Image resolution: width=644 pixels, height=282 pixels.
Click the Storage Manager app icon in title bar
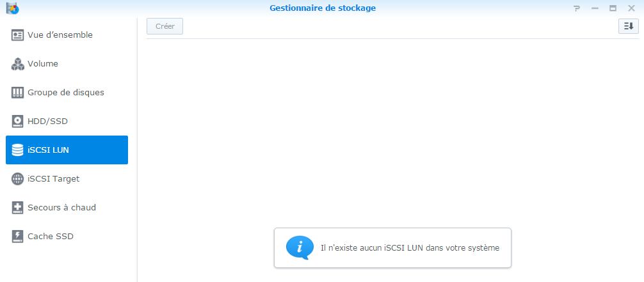(x=12, y=8)
